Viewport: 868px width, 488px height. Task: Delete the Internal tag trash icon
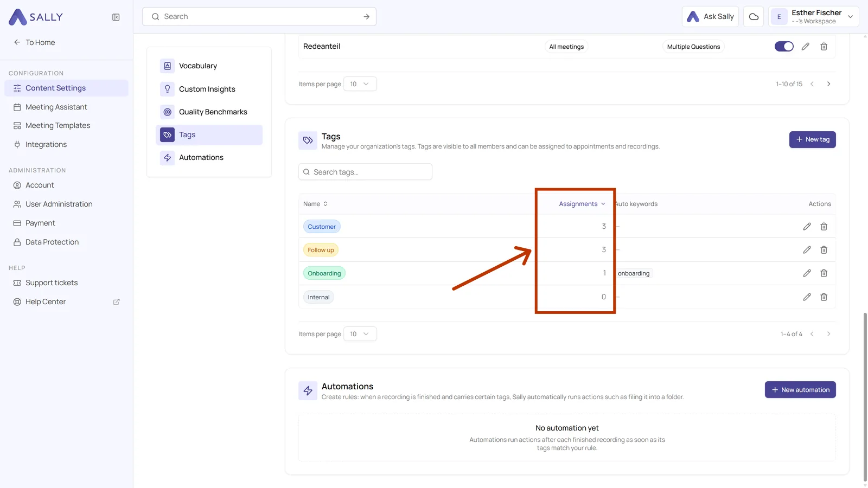(824, 297)
